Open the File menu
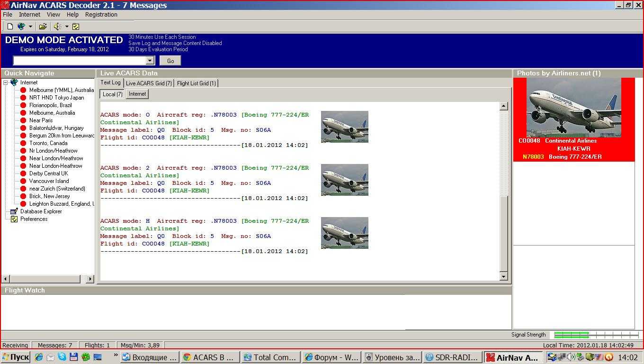The height and width of the screenshot is (364, 644). pyautogui.click(x=8, y=15)
